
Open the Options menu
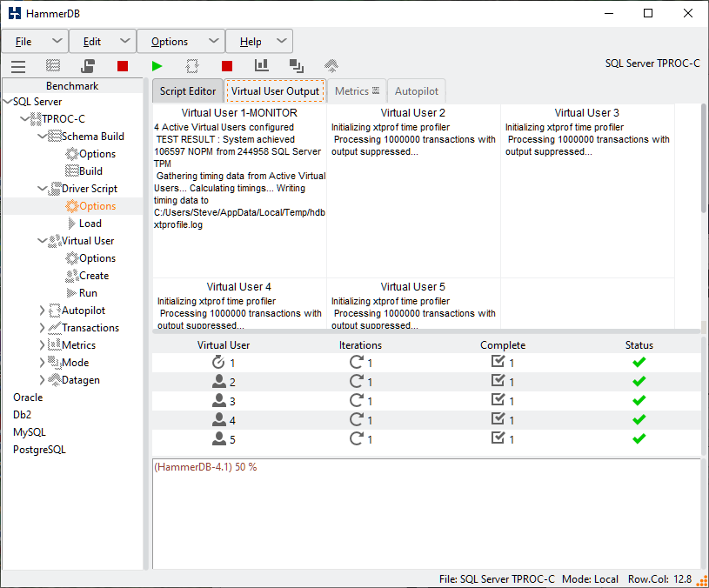(x=181, y=42)
